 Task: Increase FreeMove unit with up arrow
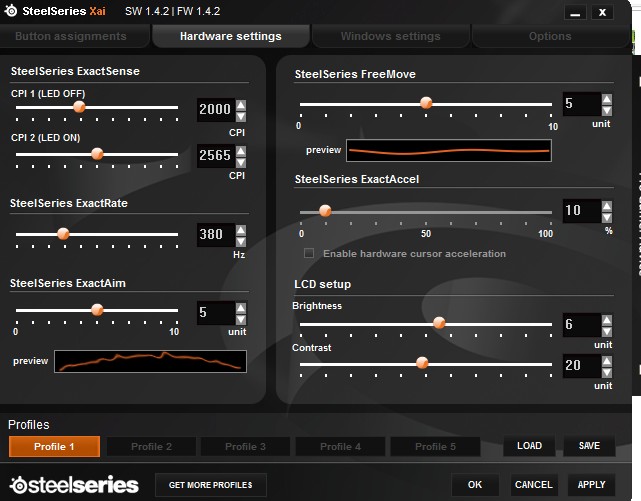point(607,99)
